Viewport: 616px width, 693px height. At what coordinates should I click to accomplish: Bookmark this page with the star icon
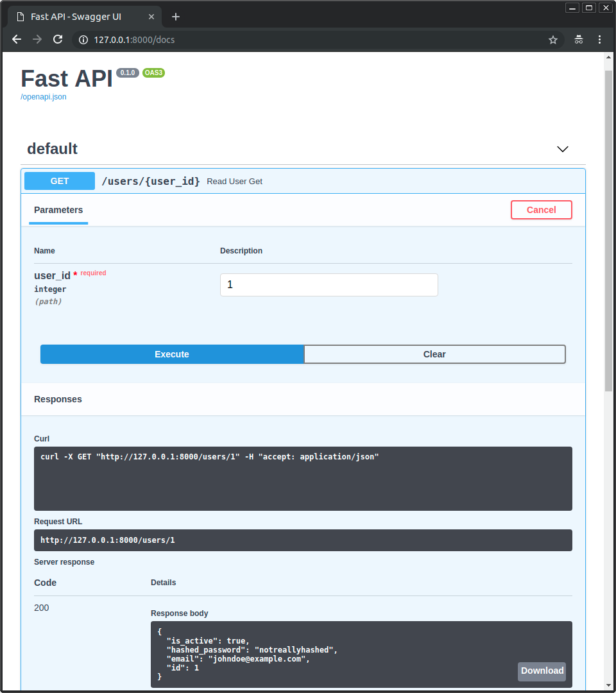pos(553,40)
